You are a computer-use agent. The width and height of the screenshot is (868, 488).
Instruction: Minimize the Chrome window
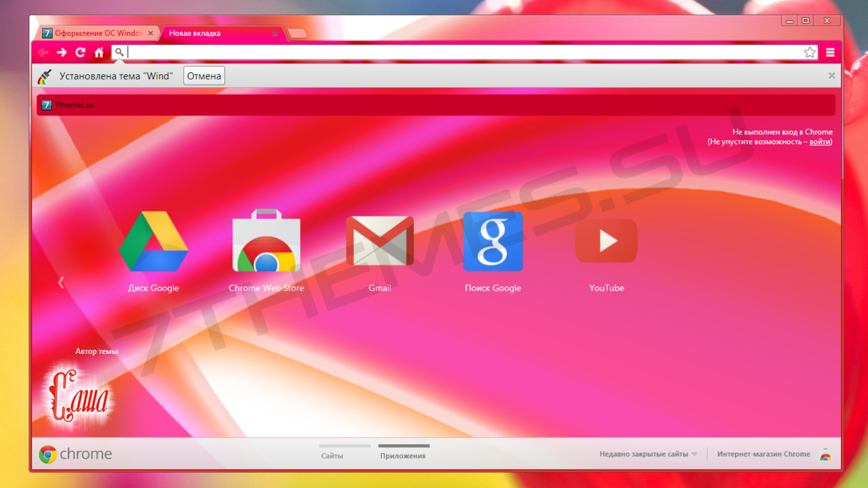[790, 21]
